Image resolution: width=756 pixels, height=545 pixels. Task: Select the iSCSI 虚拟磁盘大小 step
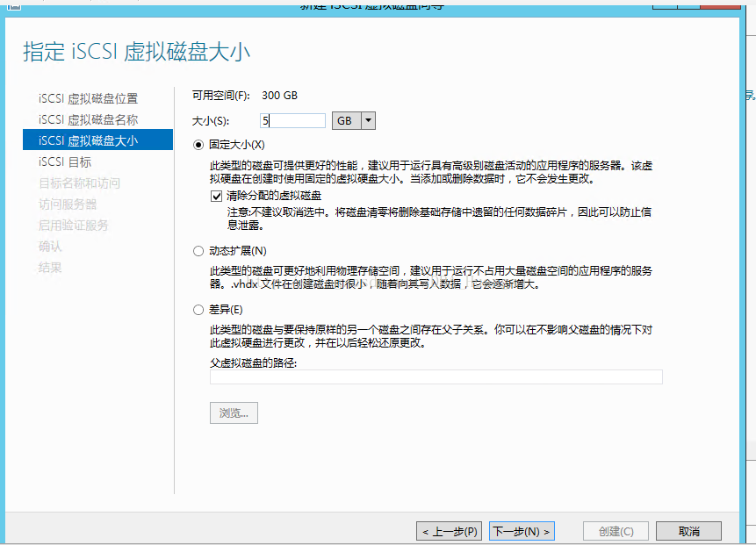pyautogui.click(x=97, y=140)
